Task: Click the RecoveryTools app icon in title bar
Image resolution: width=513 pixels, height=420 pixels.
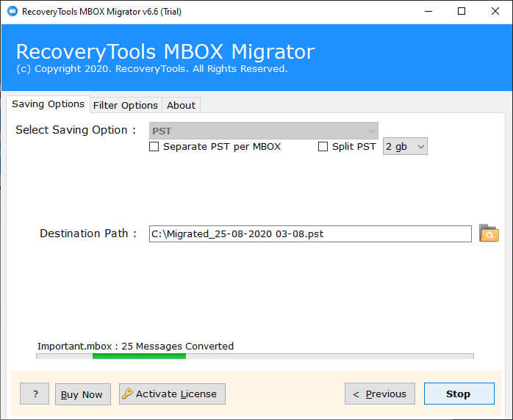Action: coord(12,11)
